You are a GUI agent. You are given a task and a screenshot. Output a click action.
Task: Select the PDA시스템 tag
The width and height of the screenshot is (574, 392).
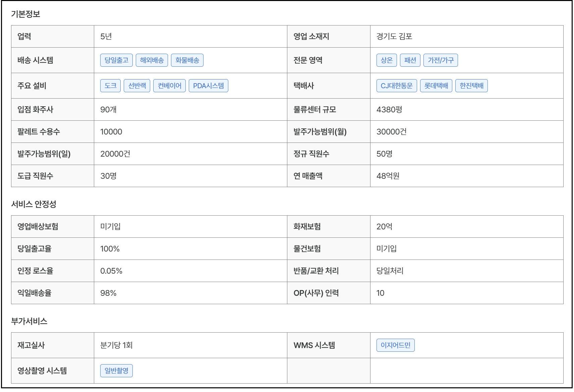pyautogui.click(x=208, y=86)
